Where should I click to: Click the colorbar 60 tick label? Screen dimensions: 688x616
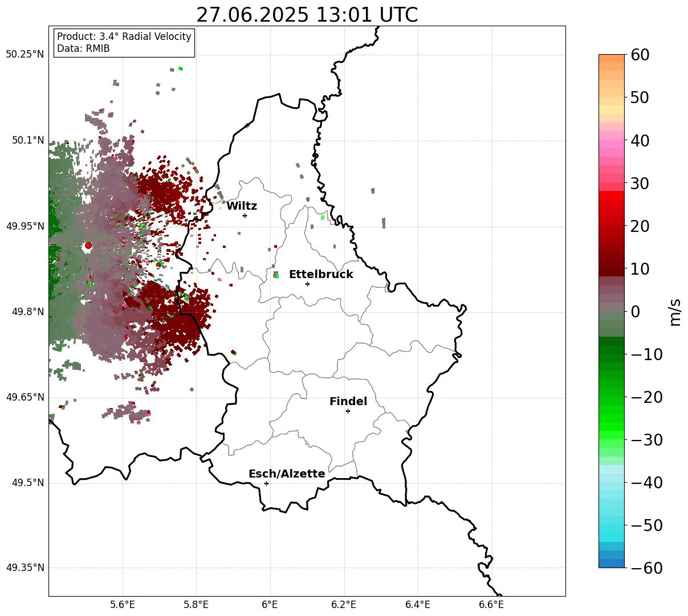640,55
